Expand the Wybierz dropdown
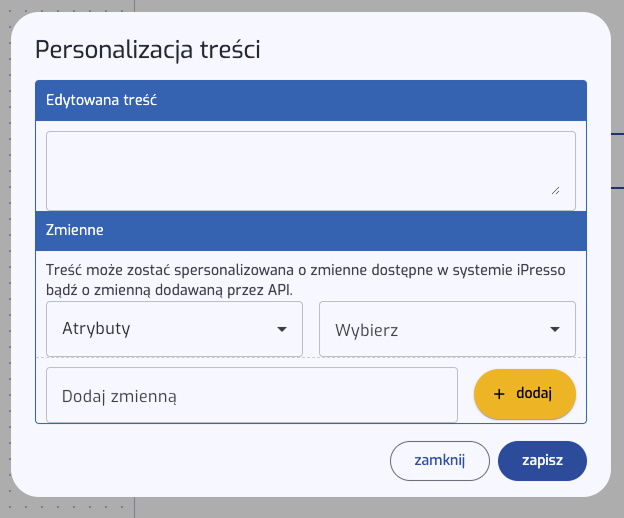 click(x=446, y=328)
